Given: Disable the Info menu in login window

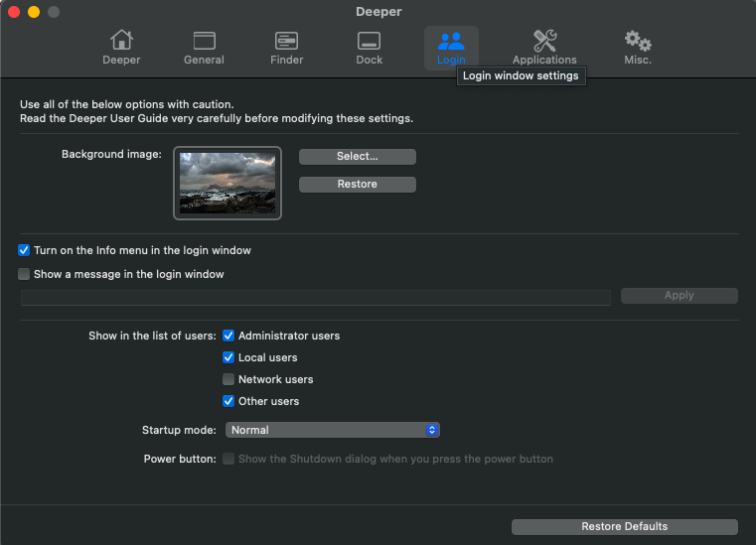Looking at the screenshot, I should (x=24, y=250).
